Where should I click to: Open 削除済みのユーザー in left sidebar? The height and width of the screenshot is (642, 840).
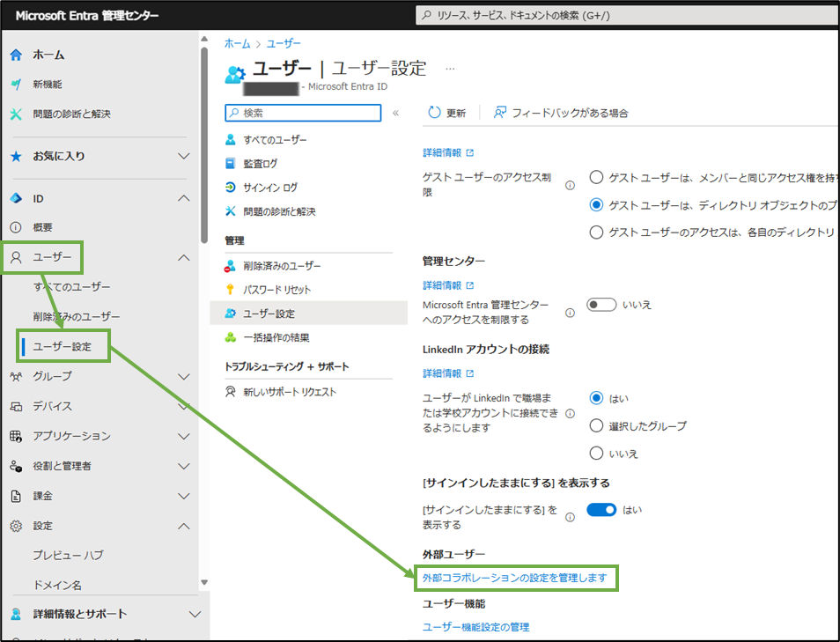(77, 317)
